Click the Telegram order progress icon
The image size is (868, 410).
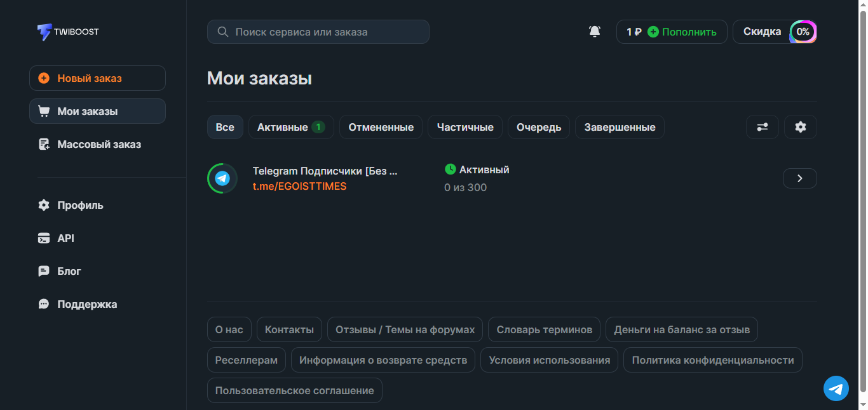pyautogui.click(x=222, y=178)
